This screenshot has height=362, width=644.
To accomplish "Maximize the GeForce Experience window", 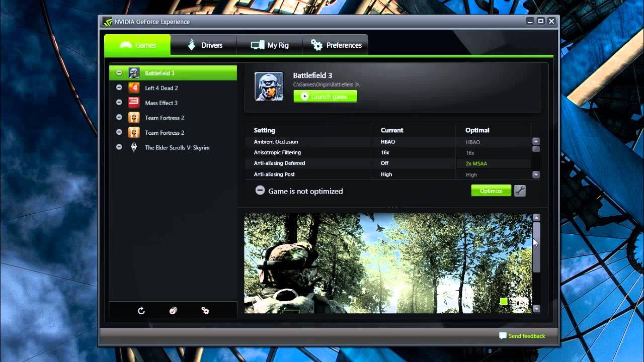I will pyautogui.click(x=541, y=21).
